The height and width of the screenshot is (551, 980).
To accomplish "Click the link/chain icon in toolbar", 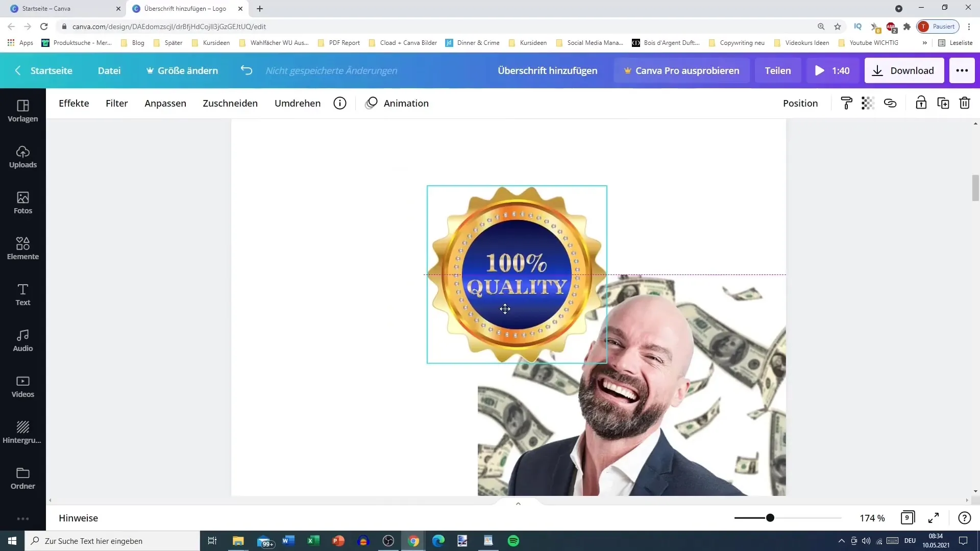I will click(891, 103).
